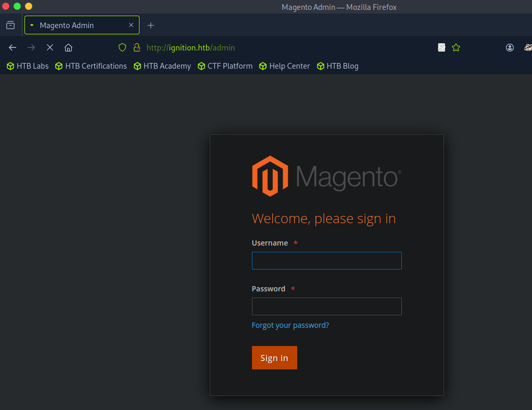Viewport: 532px width, 410px height.
Task: Go to the Firefox home page
Action: [68, 47]
